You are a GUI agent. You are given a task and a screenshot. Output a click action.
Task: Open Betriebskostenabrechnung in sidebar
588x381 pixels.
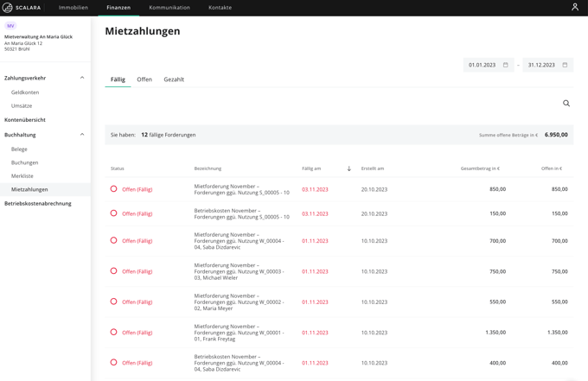tap(38, 203)
